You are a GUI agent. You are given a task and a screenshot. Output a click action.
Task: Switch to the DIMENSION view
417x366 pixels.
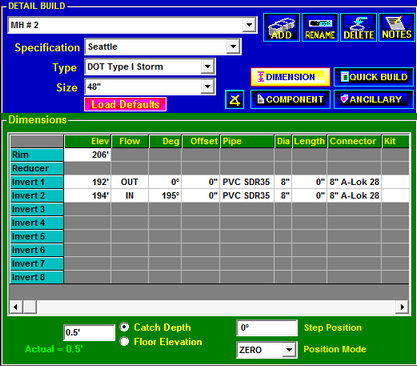coord(290,77)
